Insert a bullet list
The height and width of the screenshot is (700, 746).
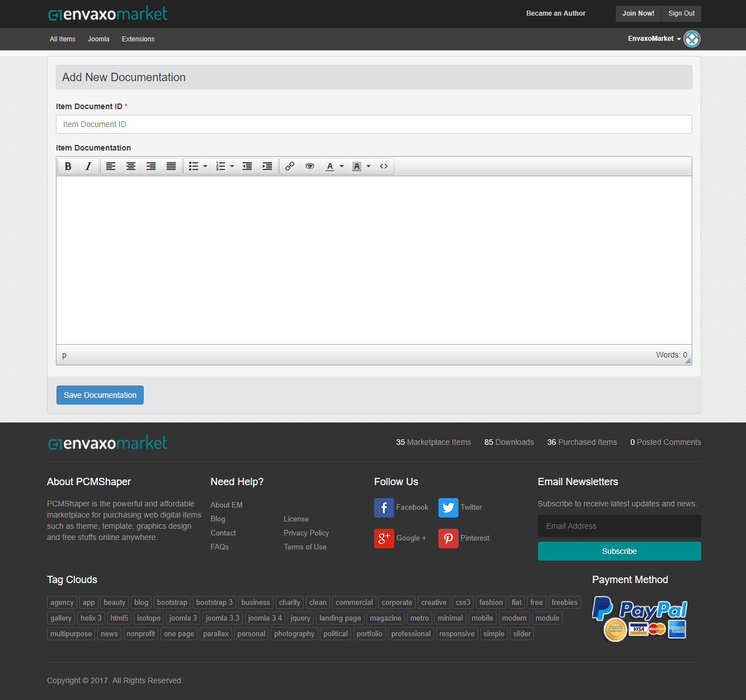(x=193, y=166)
